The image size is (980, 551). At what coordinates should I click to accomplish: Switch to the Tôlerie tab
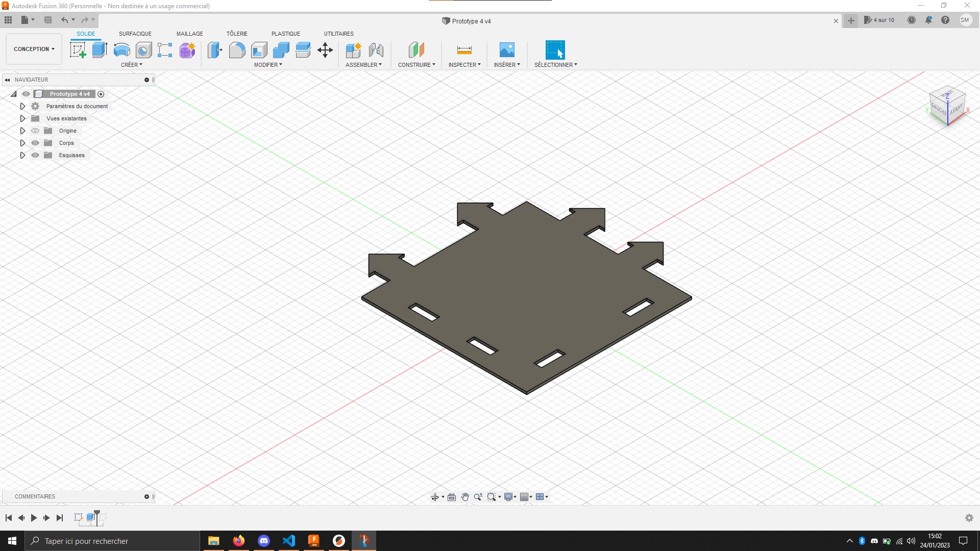[237, 34]
